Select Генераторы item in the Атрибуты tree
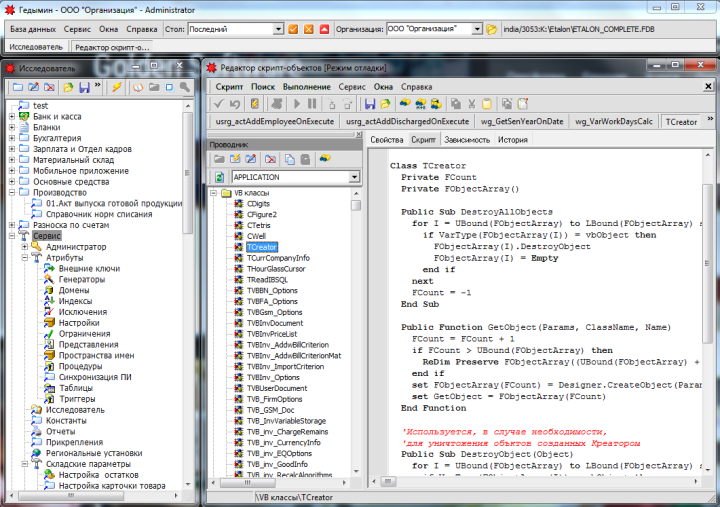Screen dimensions: 720x507 81,280
